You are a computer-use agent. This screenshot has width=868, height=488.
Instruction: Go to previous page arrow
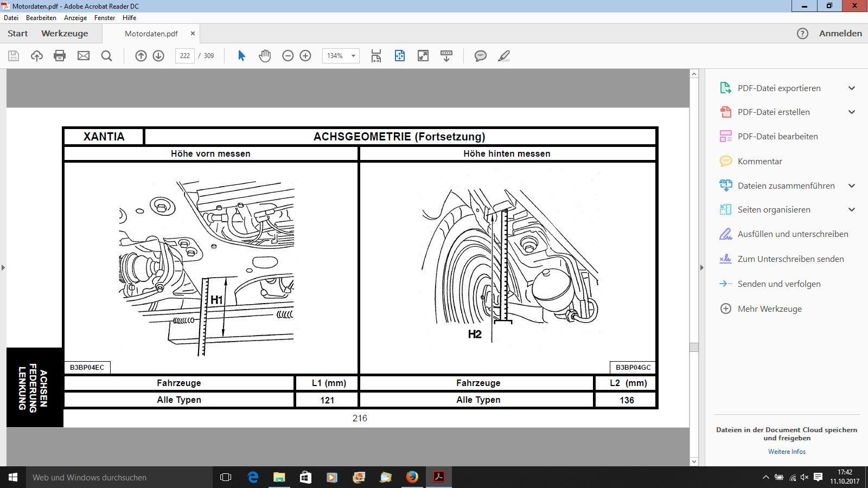tap(141, 56)
